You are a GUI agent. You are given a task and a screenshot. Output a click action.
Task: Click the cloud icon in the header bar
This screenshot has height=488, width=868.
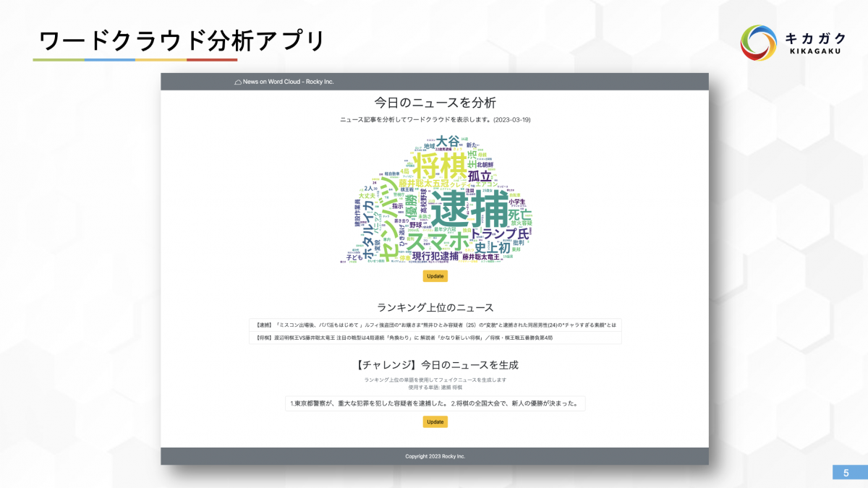(238, 81)
